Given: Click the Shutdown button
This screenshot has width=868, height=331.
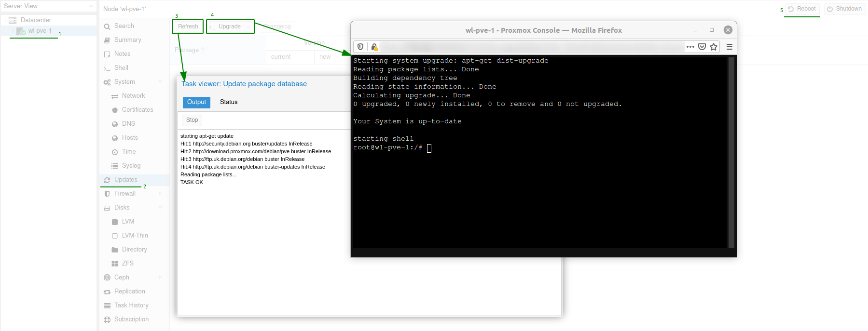Looking at the screenshot, I should (x=844, y=9).
